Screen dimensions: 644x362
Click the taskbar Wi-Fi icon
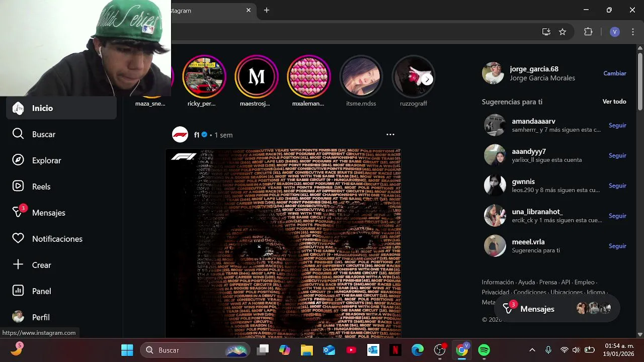click(565, 350)
